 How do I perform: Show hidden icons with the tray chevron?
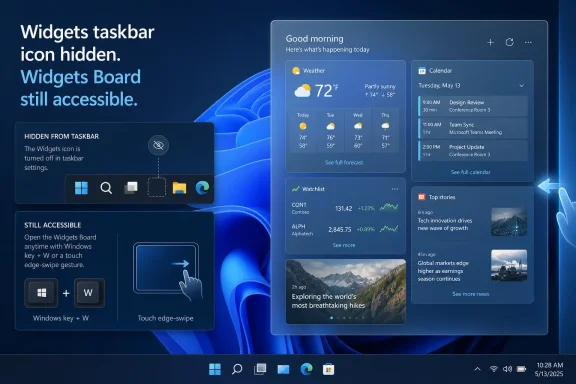click(x=477, y=369)
